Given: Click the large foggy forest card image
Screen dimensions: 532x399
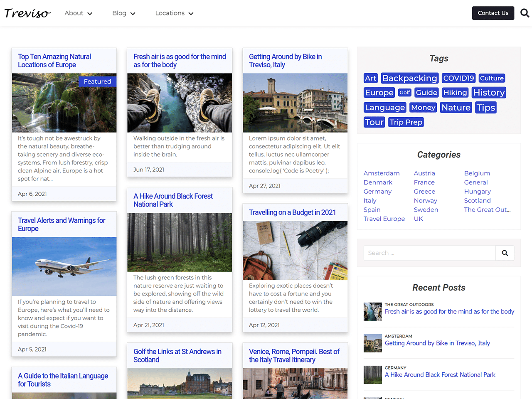Looking at the screenshot, I should [180, 242].
